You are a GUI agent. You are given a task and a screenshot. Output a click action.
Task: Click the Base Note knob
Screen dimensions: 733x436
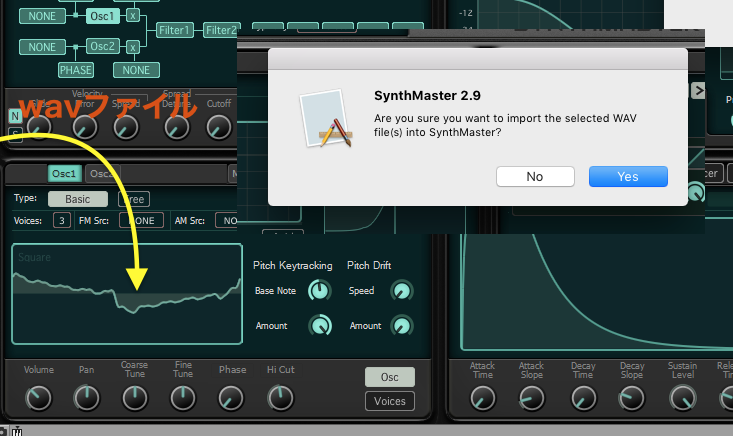point(320,291)
